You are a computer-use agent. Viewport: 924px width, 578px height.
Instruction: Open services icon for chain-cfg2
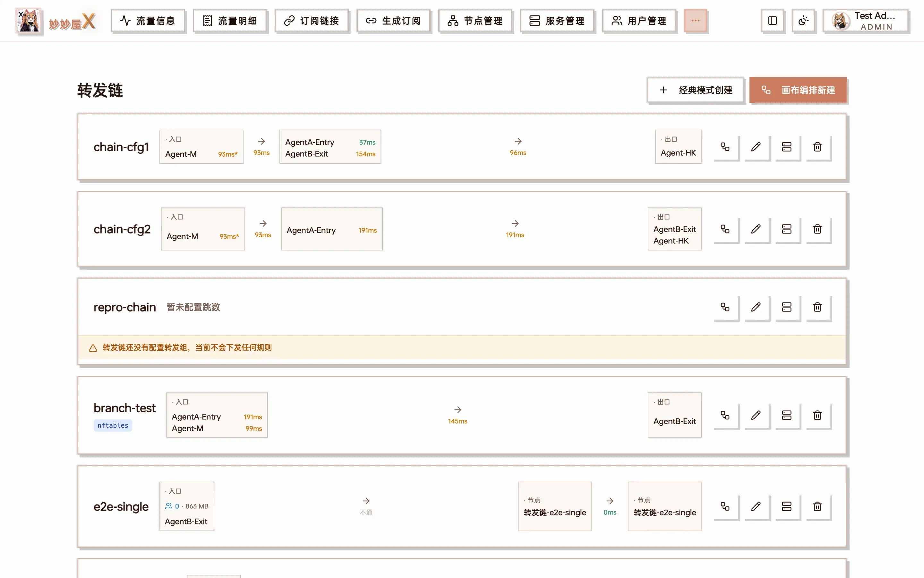787,229
